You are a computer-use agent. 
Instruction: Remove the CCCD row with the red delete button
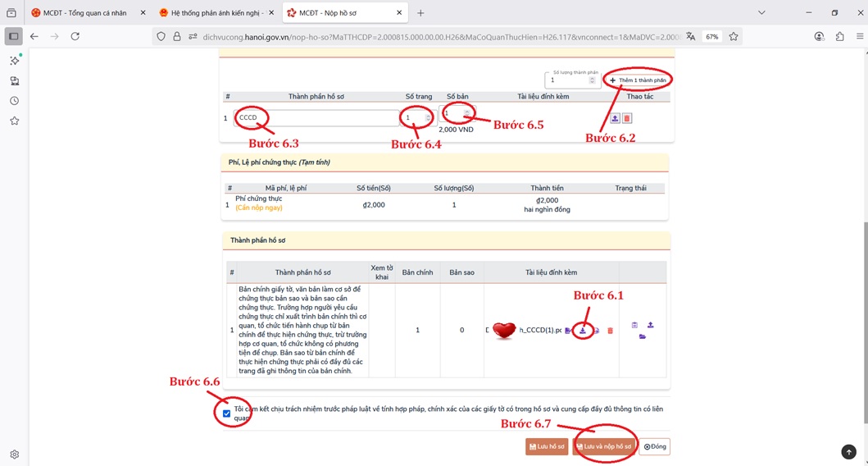[627, 118]
